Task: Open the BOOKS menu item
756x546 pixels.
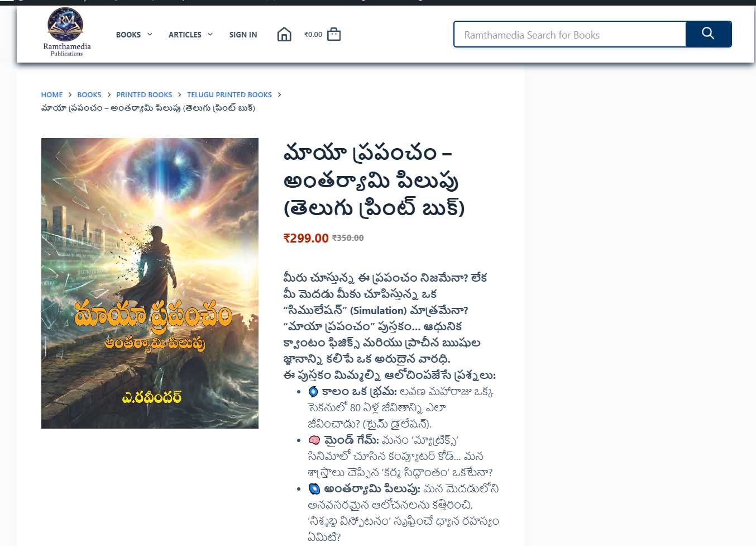Action: (128, 35)
